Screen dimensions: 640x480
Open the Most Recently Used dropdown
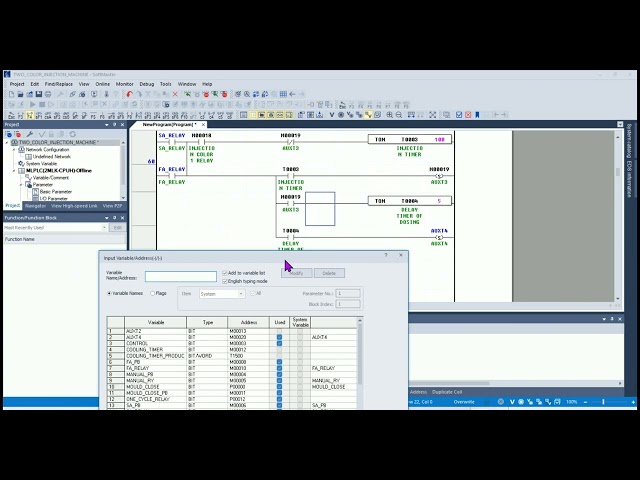56,228
